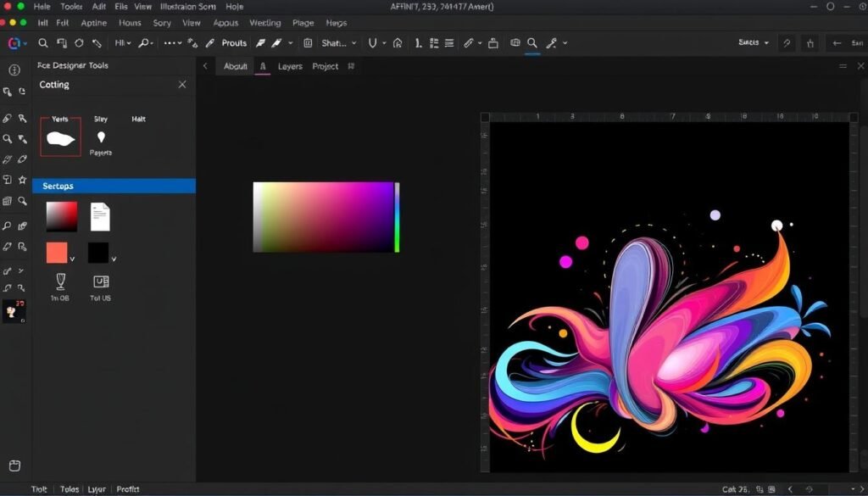This screenshot has width=868, height=496.
Task: Click the document page icon below Sertops
Action: (x=100, y=217)
